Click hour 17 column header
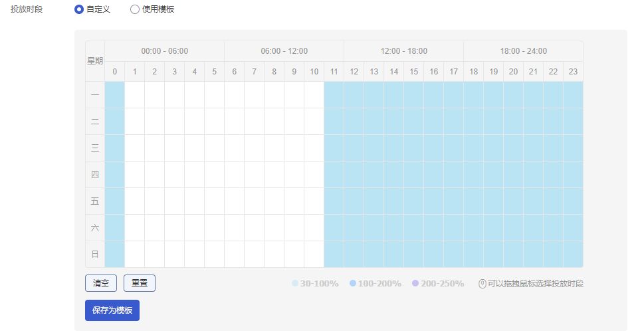This screenshot has width=644, height=331. pyautogui.click(x=453, y=72)
